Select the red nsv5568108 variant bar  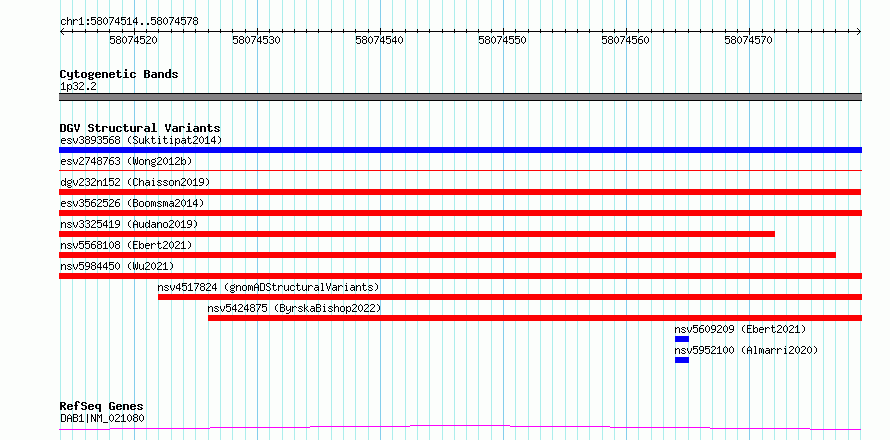[447, 255]
